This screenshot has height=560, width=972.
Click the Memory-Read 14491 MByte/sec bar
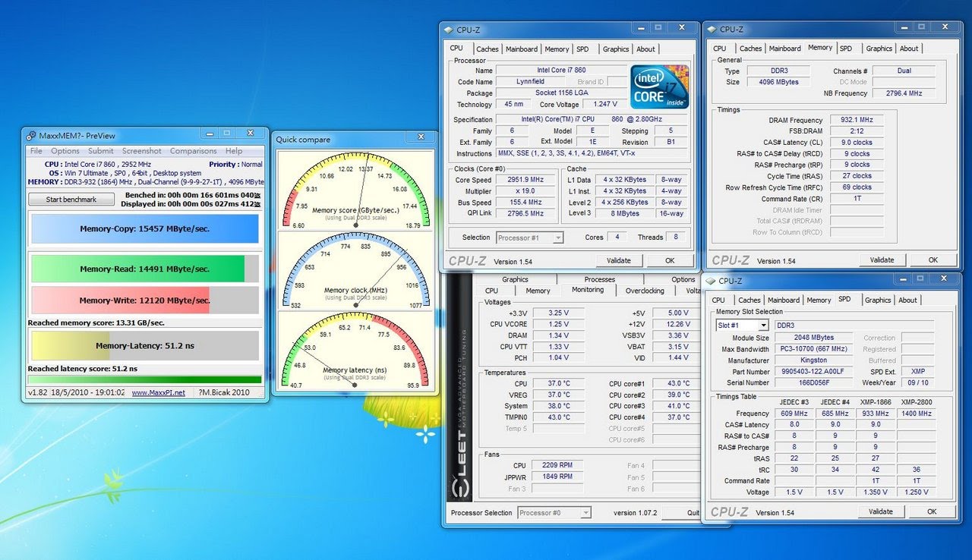145,269
